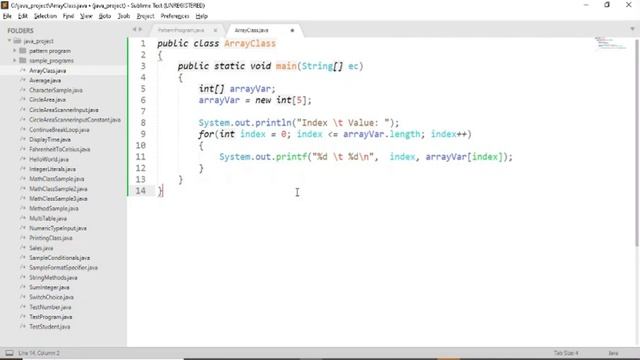Viewport: 640px width, 360px height.
Task: Open MultiTable.java from the sidebar
Action: pyautogui.click(x=48, y=218)
